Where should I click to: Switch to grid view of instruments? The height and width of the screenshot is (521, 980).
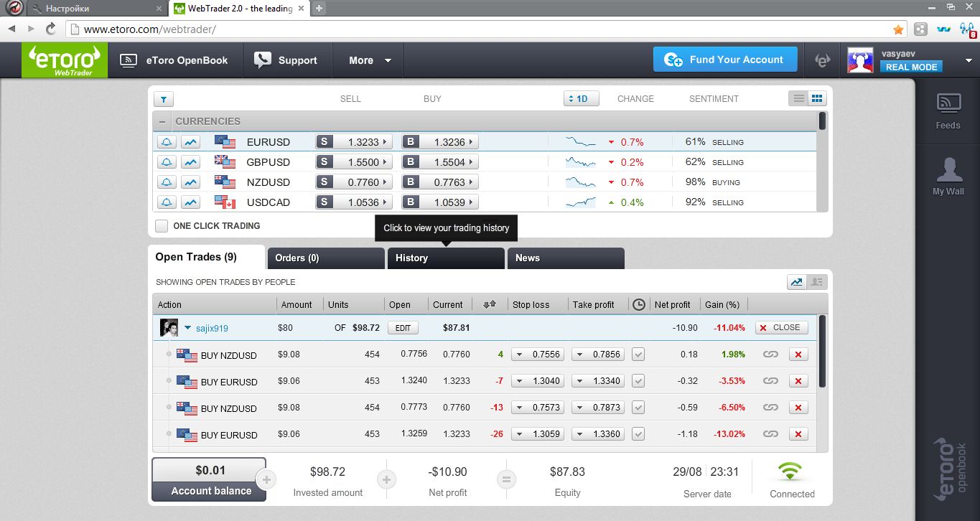click(x=817, y=99)
